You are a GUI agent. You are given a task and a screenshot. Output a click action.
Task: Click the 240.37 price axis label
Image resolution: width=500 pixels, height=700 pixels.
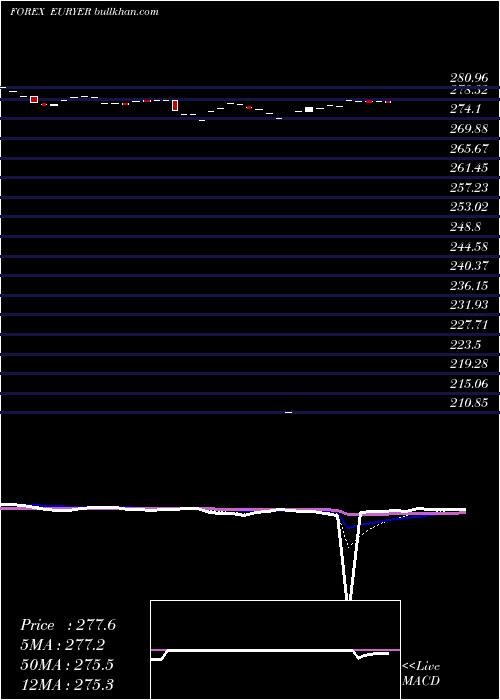[469, 267]
